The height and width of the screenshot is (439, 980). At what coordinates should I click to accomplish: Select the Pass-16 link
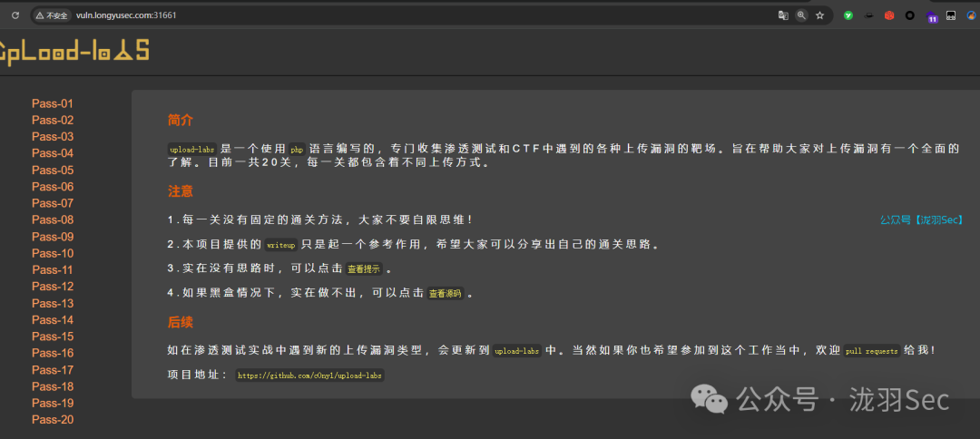pyautogui.click(x=53, y=354)
